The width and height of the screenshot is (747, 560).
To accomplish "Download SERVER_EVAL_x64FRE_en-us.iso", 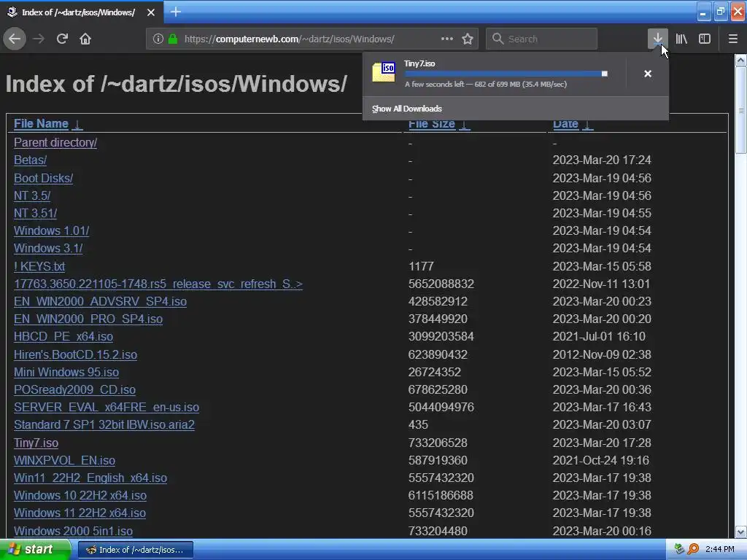I will [x=107, y=408].
